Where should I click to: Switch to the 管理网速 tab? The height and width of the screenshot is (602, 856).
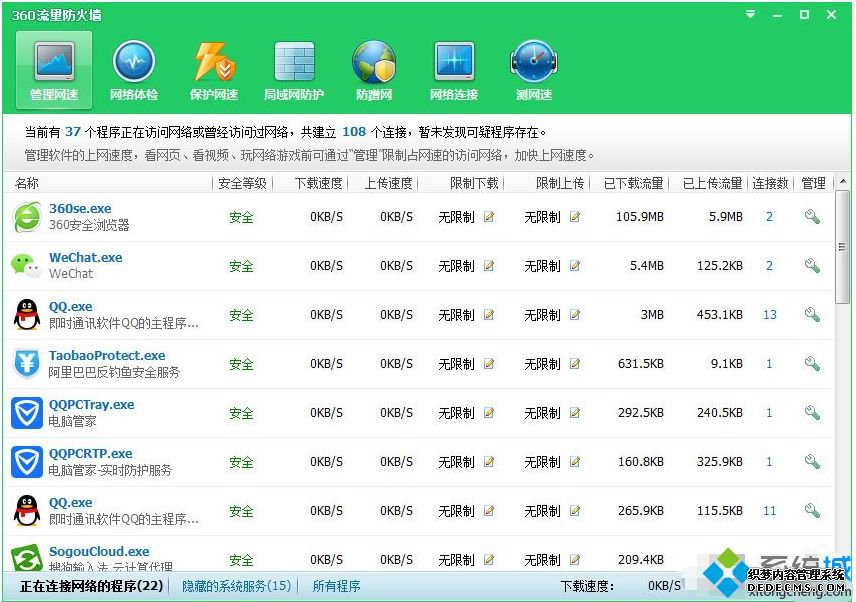(x=54, y=70)
